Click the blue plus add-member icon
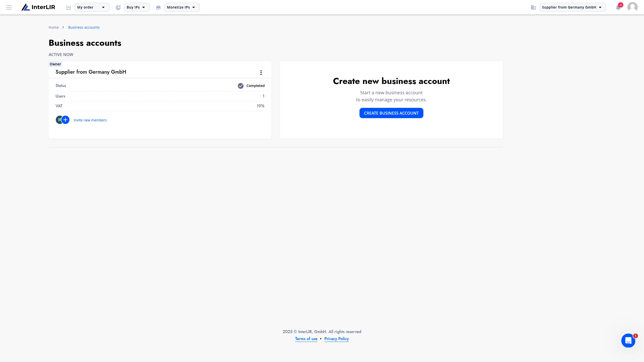The height and width of the screenshot is (362, 644). pyautogui.click(x=65, y=120)
